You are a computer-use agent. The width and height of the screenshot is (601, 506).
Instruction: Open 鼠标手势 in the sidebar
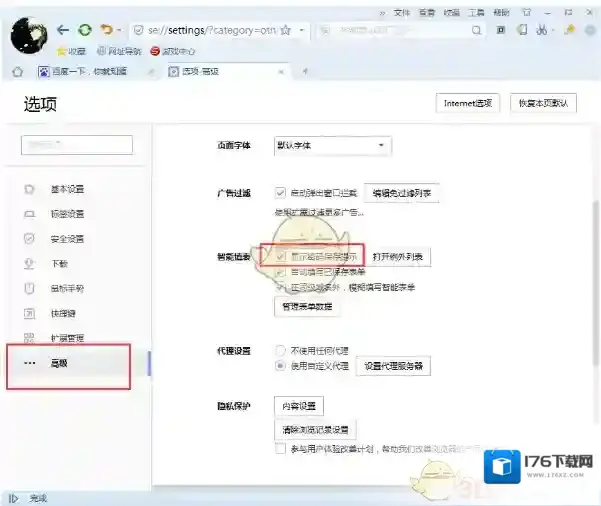[67, 288]
